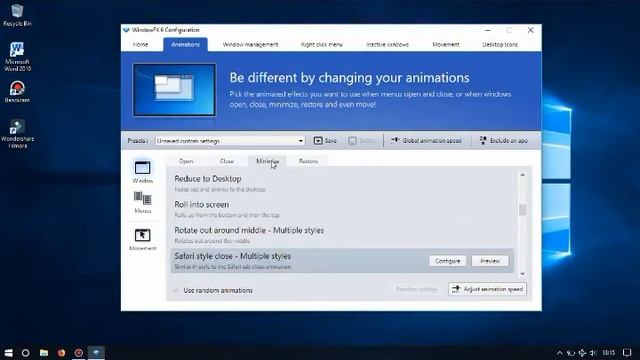
Task: Click WindowFX taskbar icon
Action: (96, 353)
